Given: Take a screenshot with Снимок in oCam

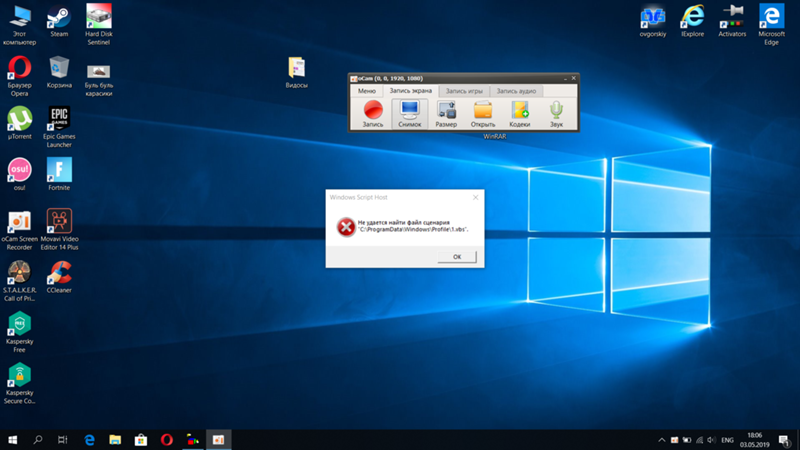Looking at the screenshot, I should pos(410,114).
